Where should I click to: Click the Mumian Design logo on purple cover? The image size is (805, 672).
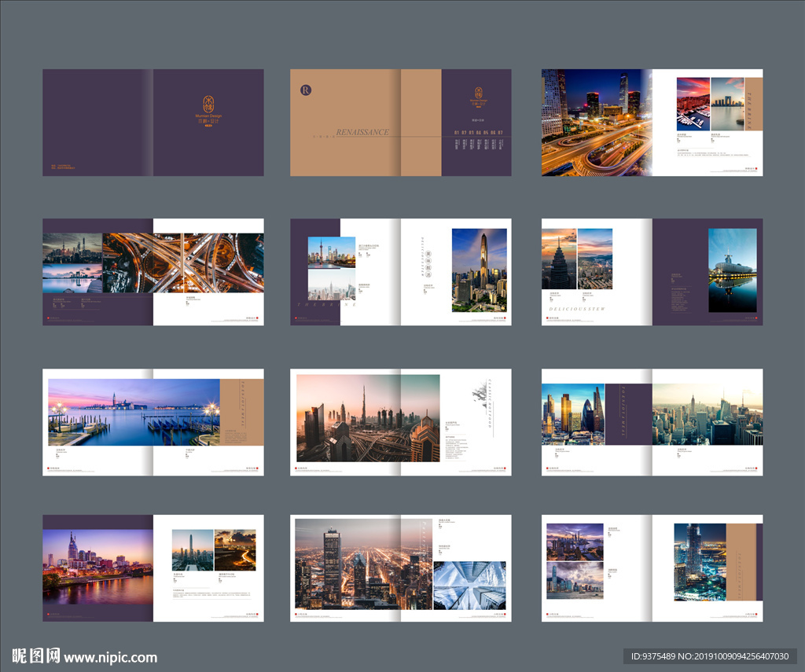coord(208,110)
